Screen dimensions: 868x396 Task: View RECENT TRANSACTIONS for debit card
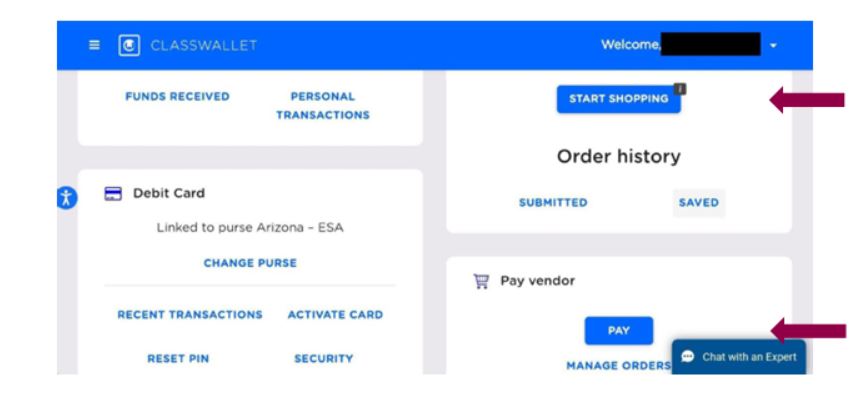click(190, 315)
